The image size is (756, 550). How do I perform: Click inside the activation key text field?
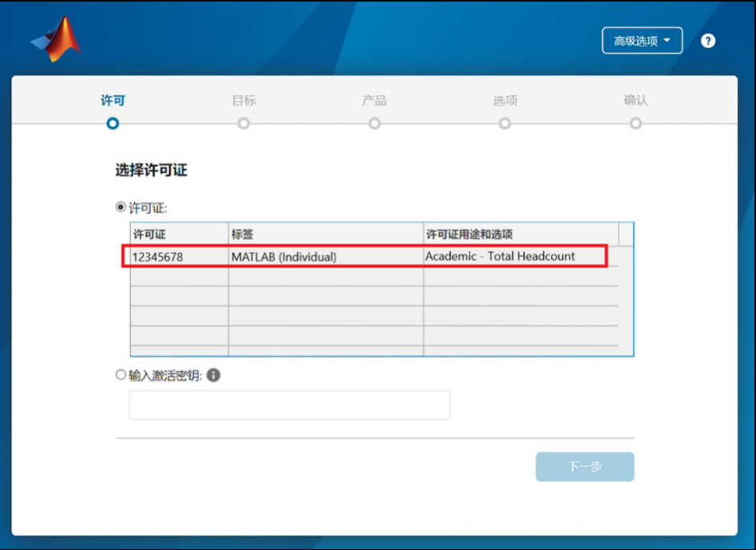(x=289, y=405)
